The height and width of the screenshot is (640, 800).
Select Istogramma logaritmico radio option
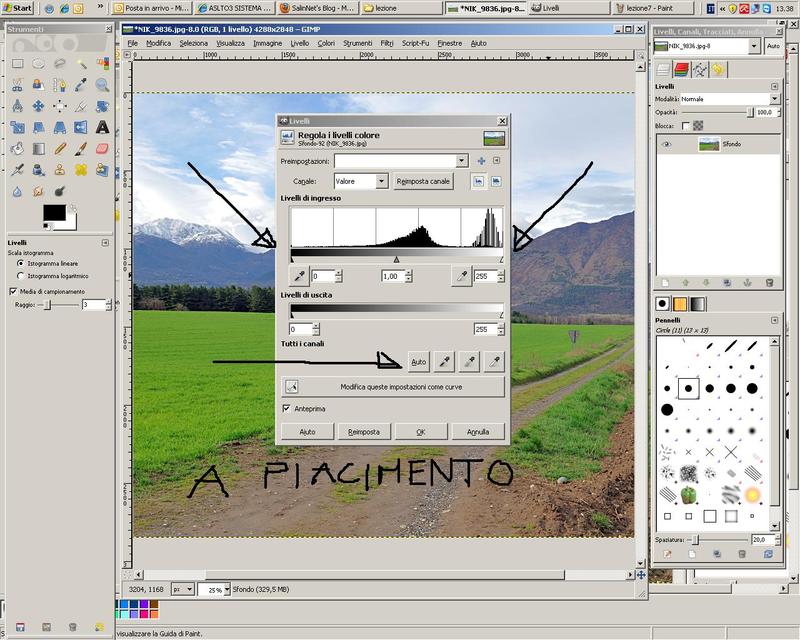(21, 276)
